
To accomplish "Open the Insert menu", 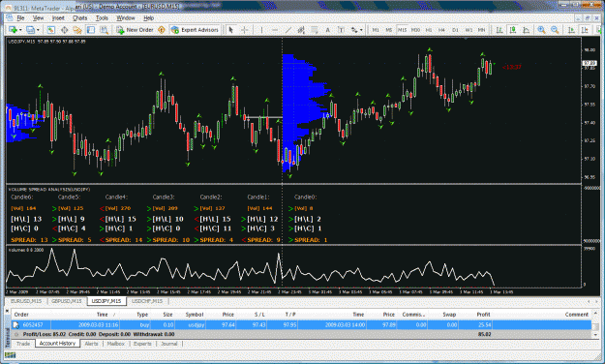I will point(58,18).
